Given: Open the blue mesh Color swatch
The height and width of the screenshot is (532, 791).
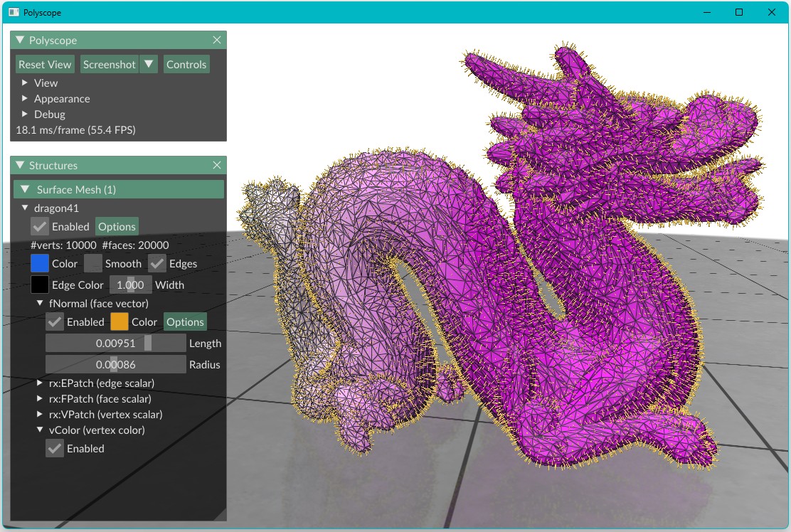Looking at the screenshot, I should [x=40, y=263].
